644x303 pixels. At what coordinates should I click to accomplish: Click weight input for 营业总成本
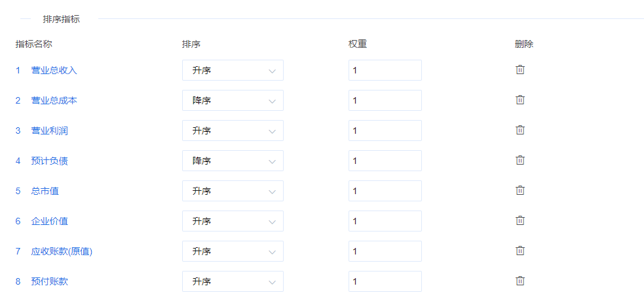tap(385, 100)
